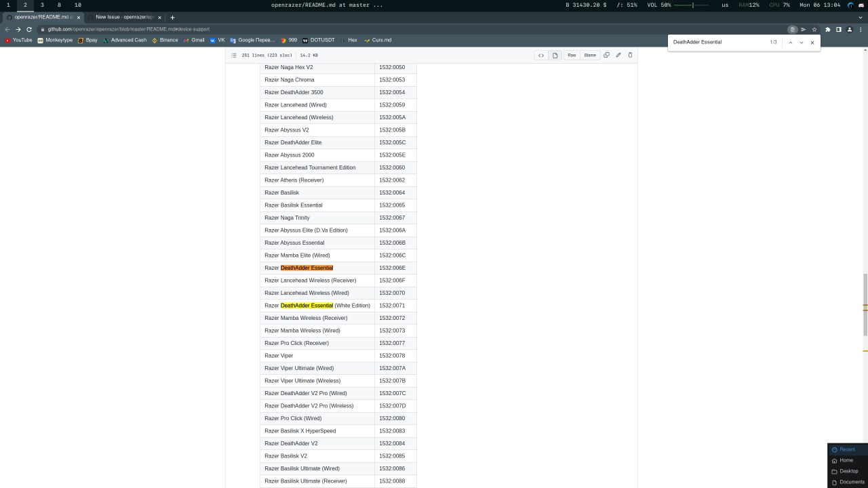Jump to next DeathAdder Essential match
The height and width of the screenshot is (488, 868).
(802, 42)
